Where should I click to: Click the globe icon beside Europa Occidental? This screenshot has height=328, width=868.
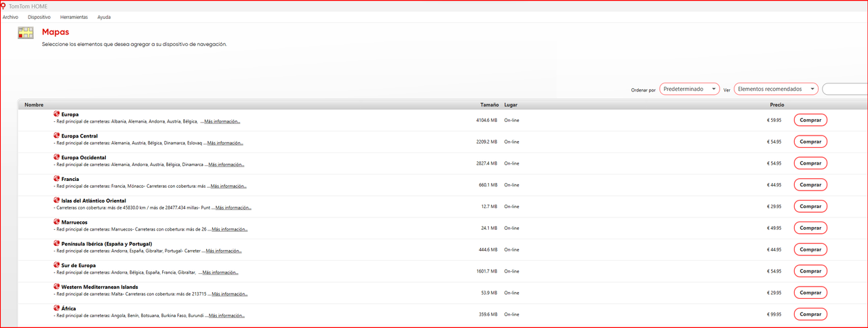tap(57, 157)
